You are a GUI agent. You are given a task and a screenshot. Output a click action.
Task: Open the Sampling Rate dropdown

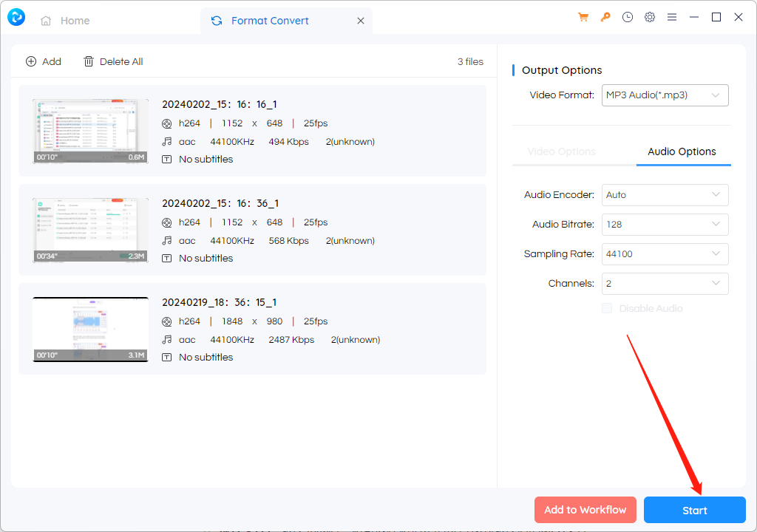pos(665,254)
